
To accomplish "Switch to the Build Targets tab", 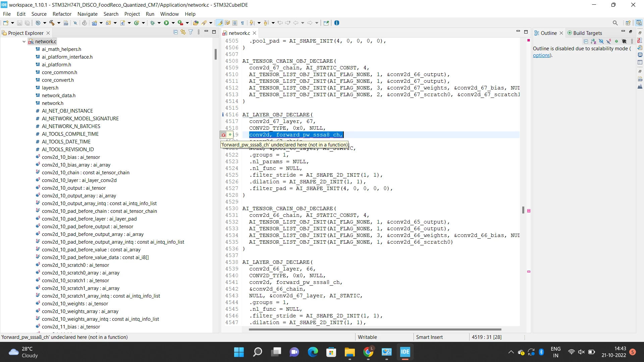I will (x=585, y=33).
